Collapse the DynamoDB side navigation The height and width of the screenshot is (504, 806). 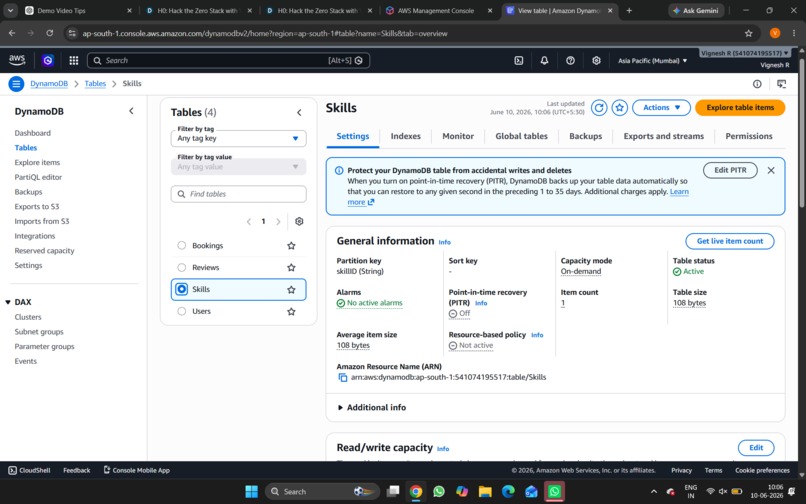131,111
